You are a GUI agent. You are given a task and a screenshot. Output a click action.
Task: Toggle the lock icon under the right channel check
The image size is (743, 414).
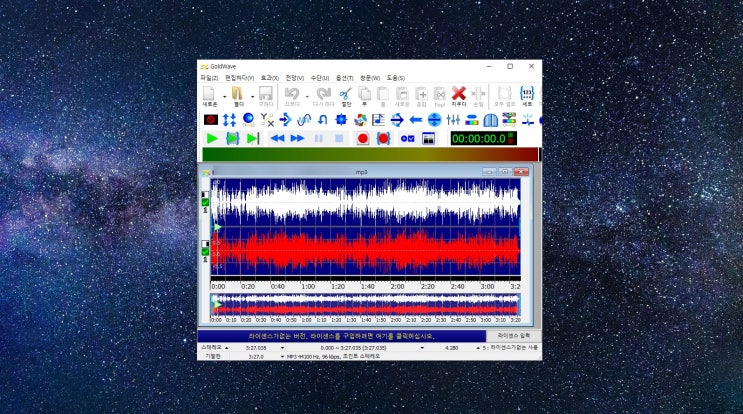[205, 259]
